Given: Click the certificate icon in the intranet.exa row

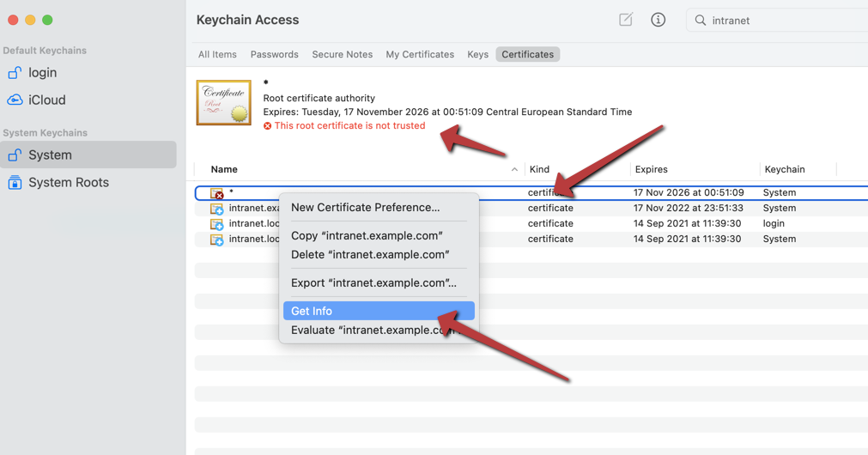Looking at the screenshot, I should [x=216, y=209].
